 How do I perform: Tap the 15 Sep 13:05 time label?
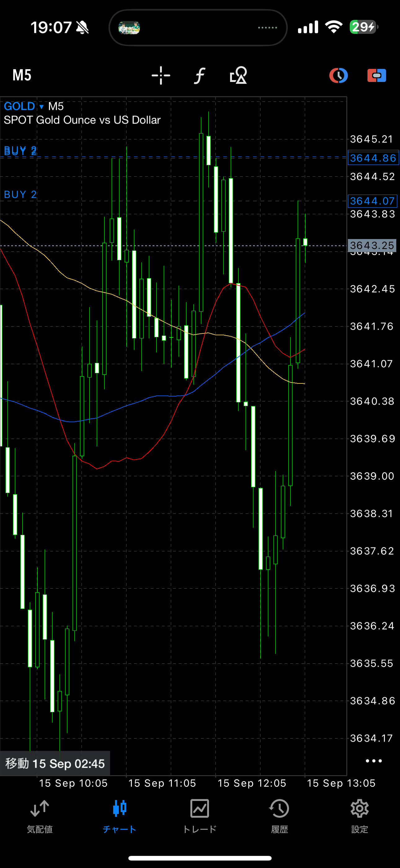click(x=341, y=783)
